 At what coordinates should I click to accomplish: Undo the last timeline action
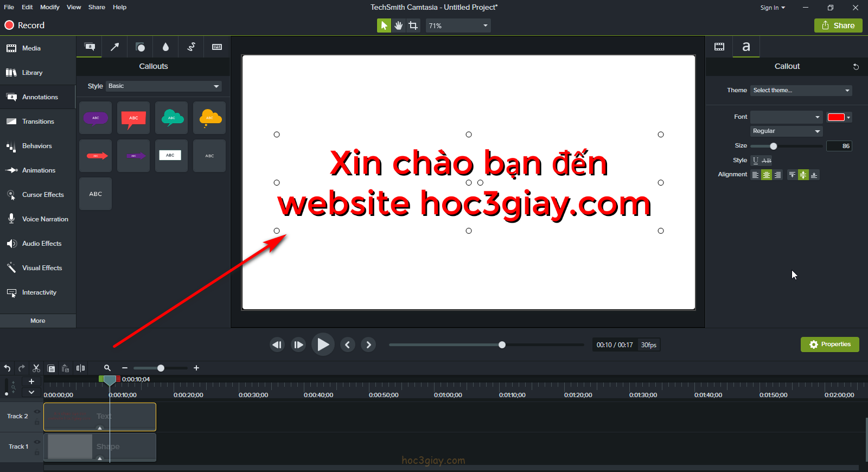coord(7,368)
